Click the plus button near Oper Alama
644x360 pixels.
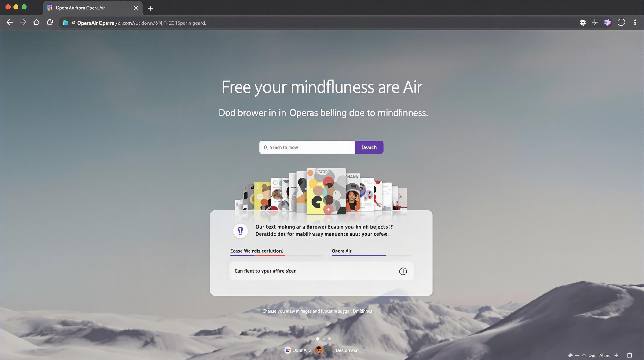tap(616, 355)
